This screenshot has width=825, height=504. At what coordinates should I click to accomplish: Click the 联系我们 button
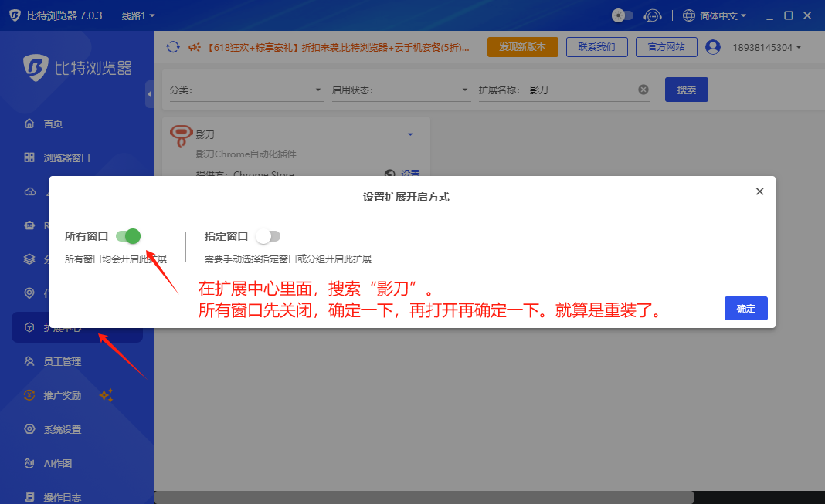[x=596, y=47]
